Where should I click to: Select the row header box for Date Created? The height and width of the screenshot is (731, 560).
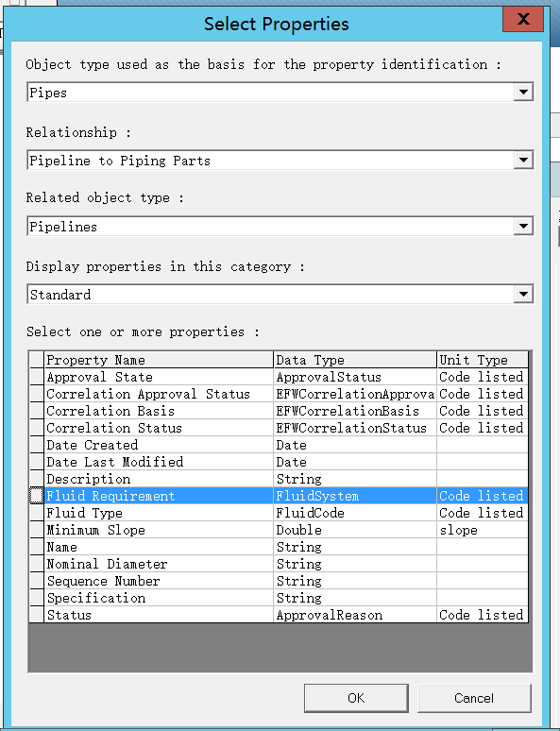click(37, 445)
